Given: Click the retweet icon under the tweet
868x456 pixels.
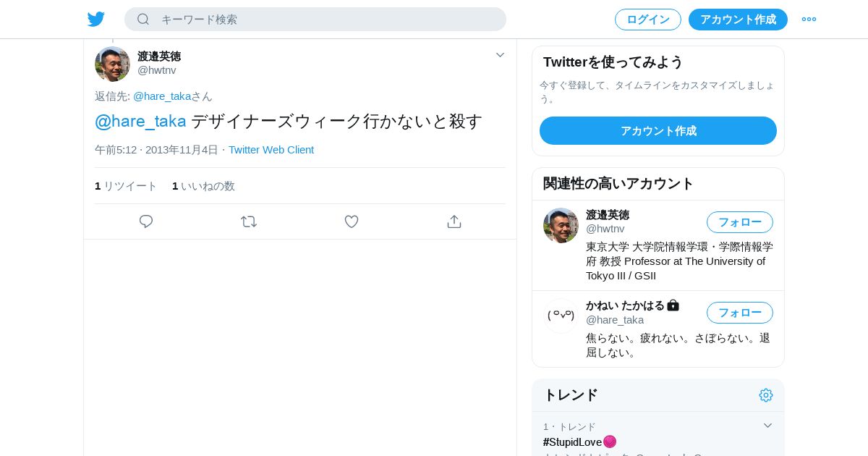Looking at the screenshot, I should coord(249,221).
